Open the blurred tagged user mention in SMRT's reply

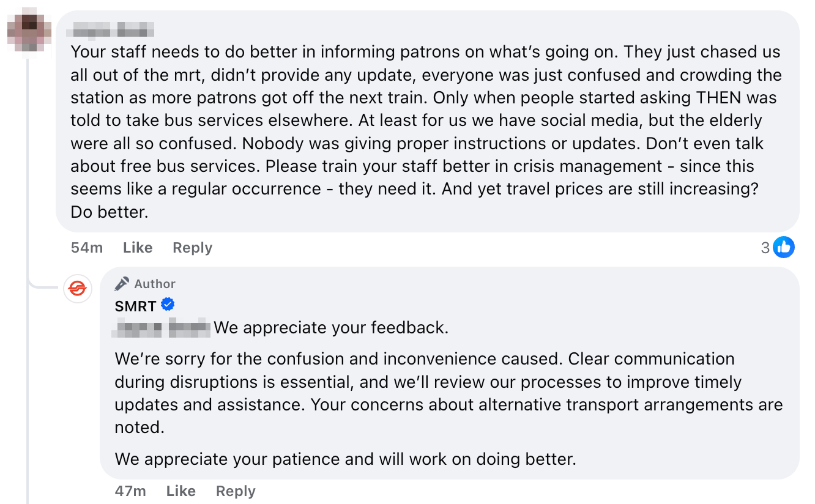[162, 328]
